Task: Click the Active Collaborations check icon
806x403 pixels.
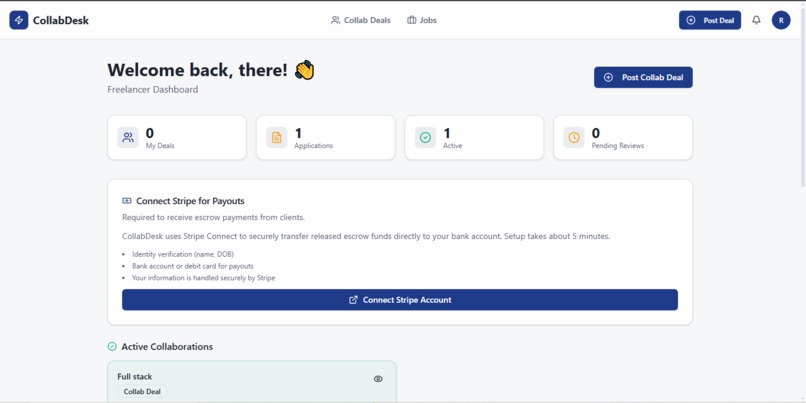Action: click(x=112, y=346)
